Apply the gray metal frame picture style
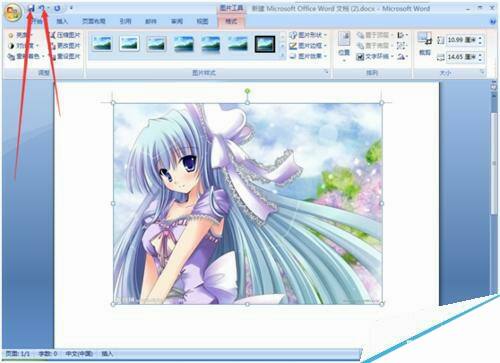 [x=157, y=44]
